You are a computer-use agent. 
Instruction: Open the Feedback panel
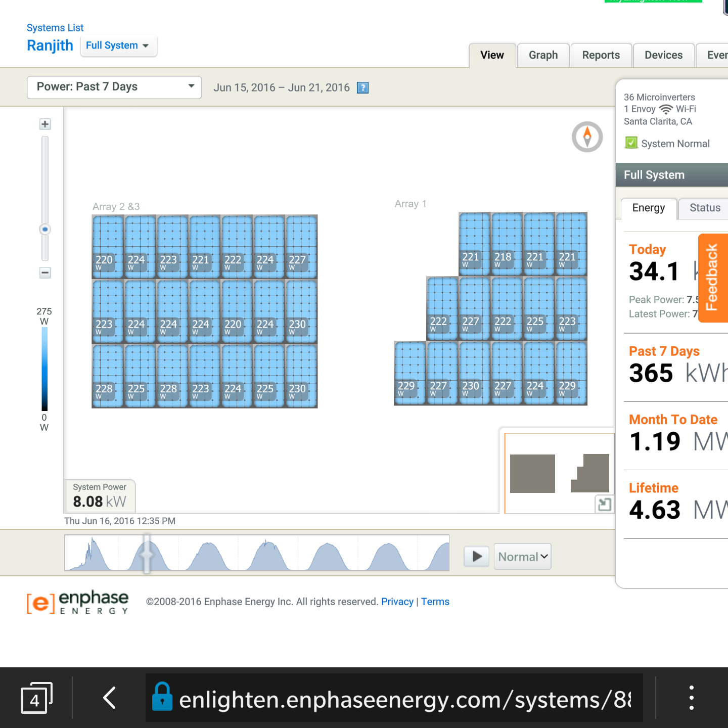(x=712, y=278)
